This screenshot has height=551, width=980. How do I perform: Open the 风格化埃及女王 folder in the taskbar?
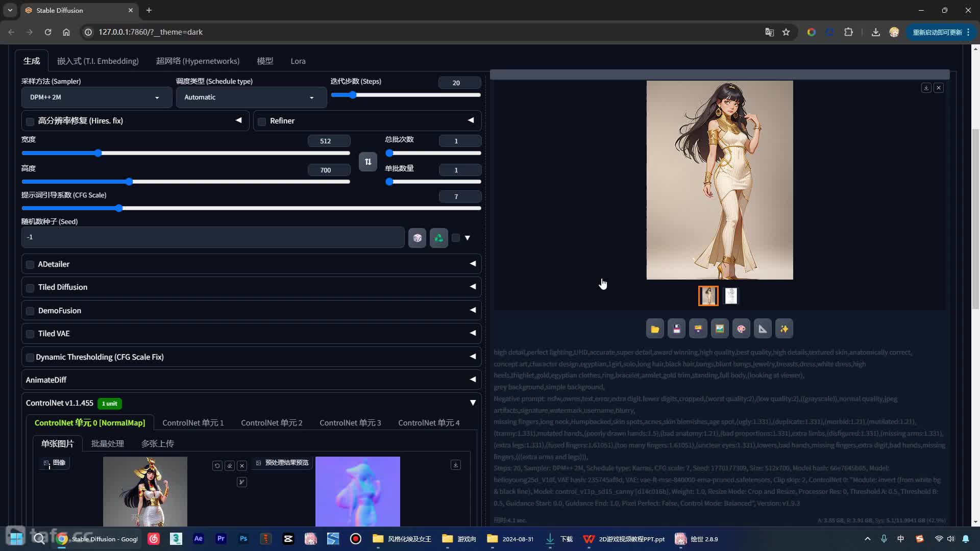tap(402, 539)
